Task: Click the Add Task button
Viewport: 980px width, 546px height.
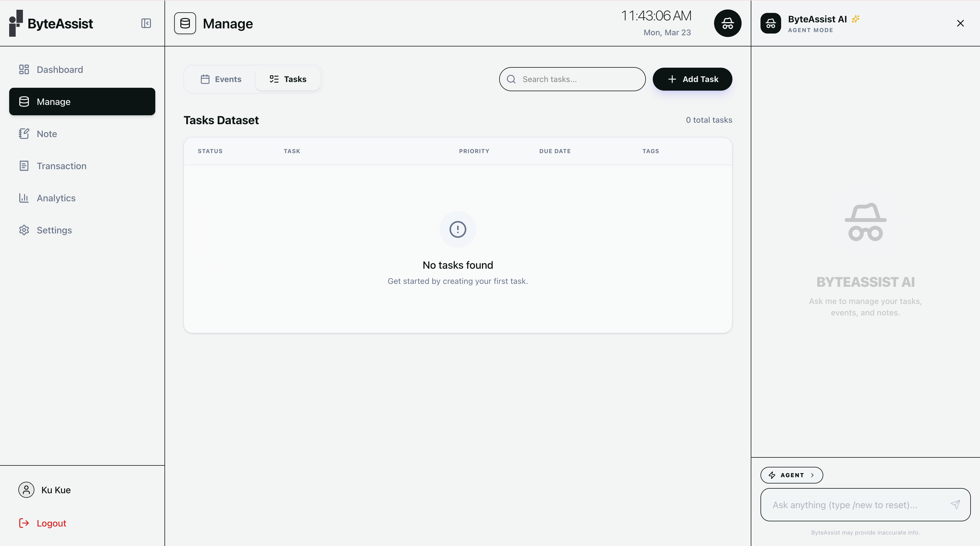Action: 692,79
